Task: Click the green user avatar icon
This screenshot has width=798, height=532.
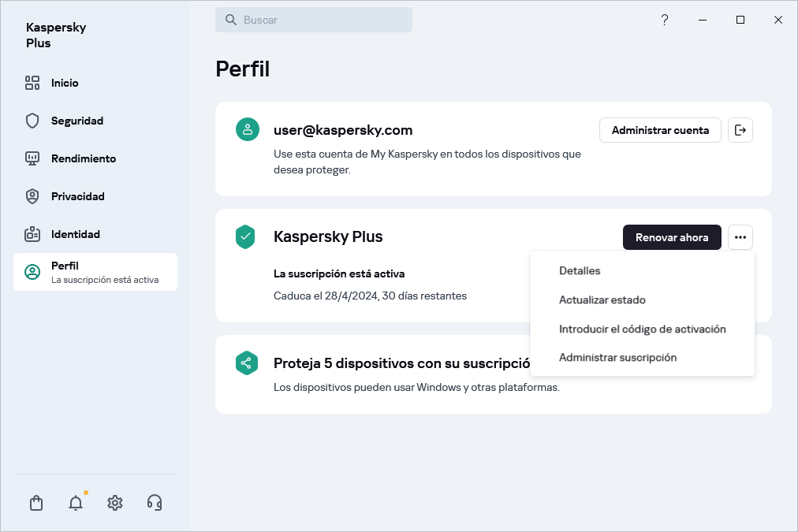Action: click(x=248, y=130)
